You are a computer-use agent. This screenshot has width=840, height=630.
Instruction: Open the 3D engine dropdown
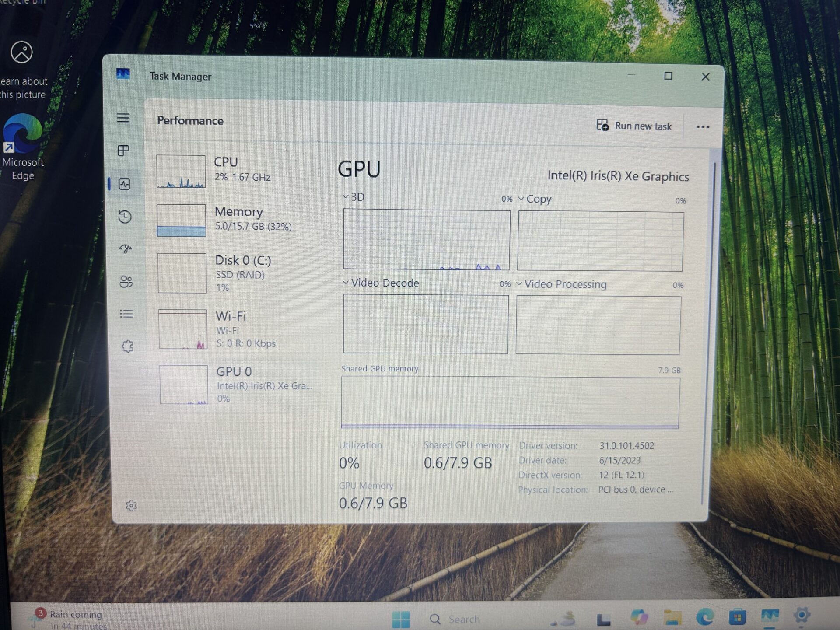pyautogui.click(x=353, y=197)
